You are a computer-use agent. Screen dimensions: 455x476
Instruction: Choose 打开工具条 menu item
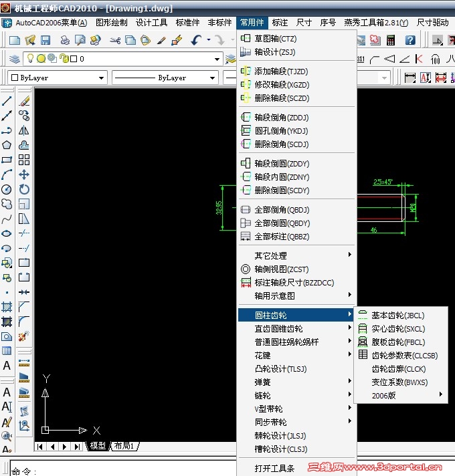[296, 468]
